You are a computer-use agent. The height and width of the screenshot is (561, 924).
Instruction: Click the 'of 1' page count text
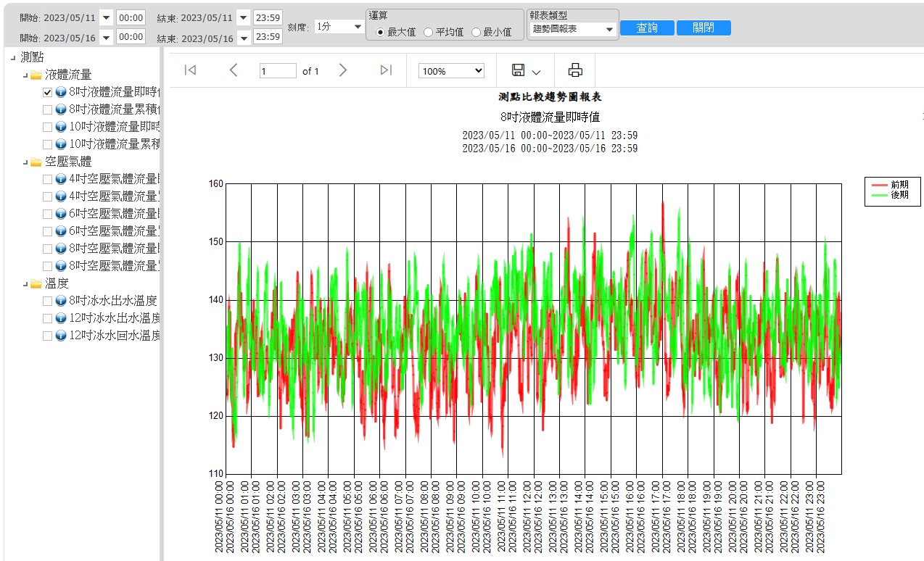[310, 71]
